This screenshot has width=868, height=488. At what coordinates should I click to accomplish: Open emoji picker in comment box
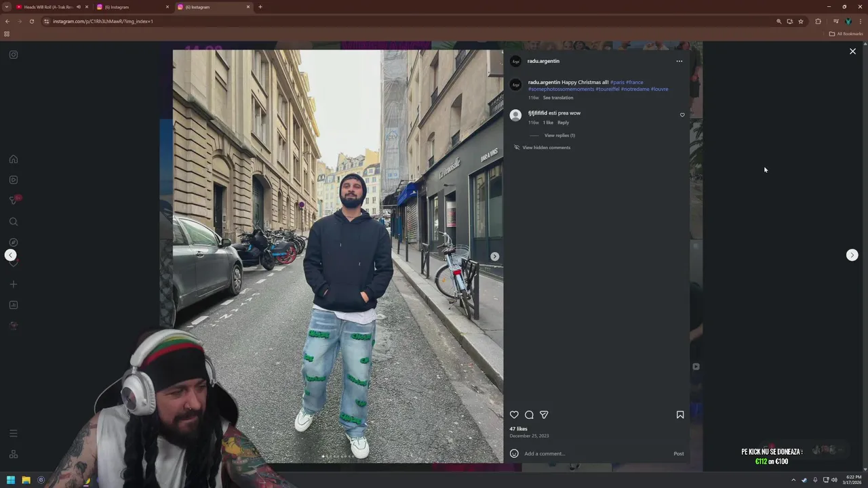point(514,453)
